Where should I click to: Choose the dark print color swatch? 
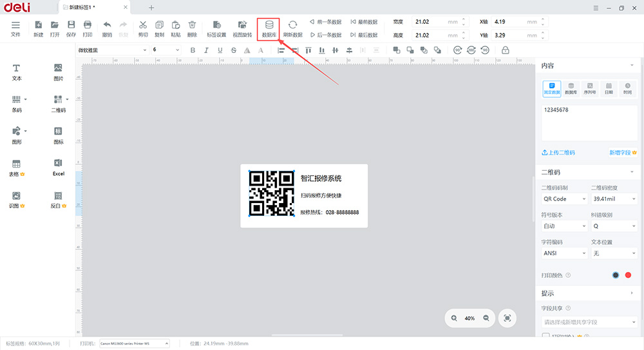point(615,275)
